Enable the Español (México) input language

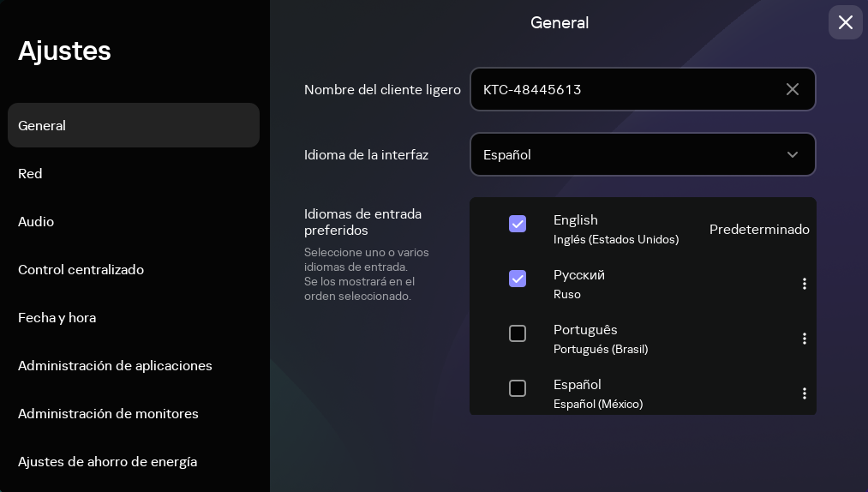(518, 388)
